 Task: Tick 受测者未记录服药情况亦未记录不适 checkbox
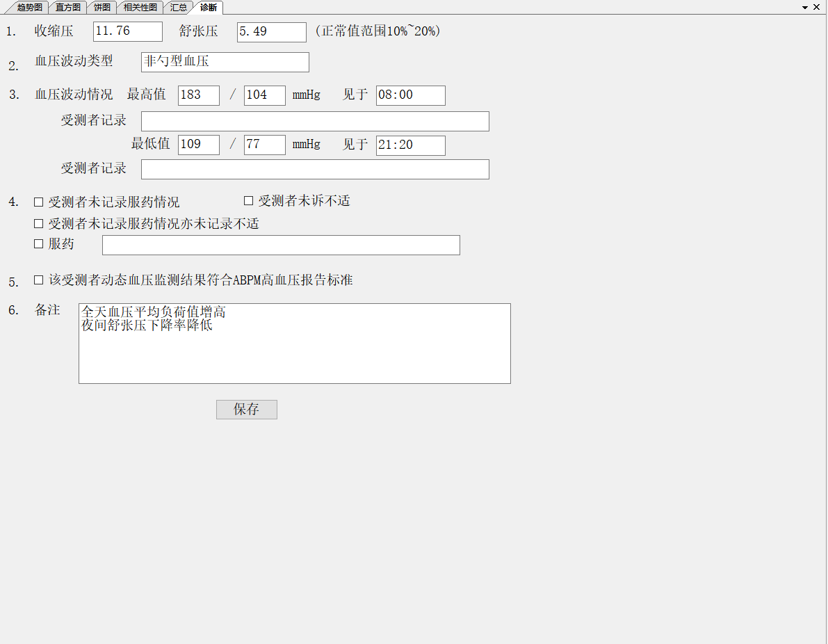[x=39, y=224]
